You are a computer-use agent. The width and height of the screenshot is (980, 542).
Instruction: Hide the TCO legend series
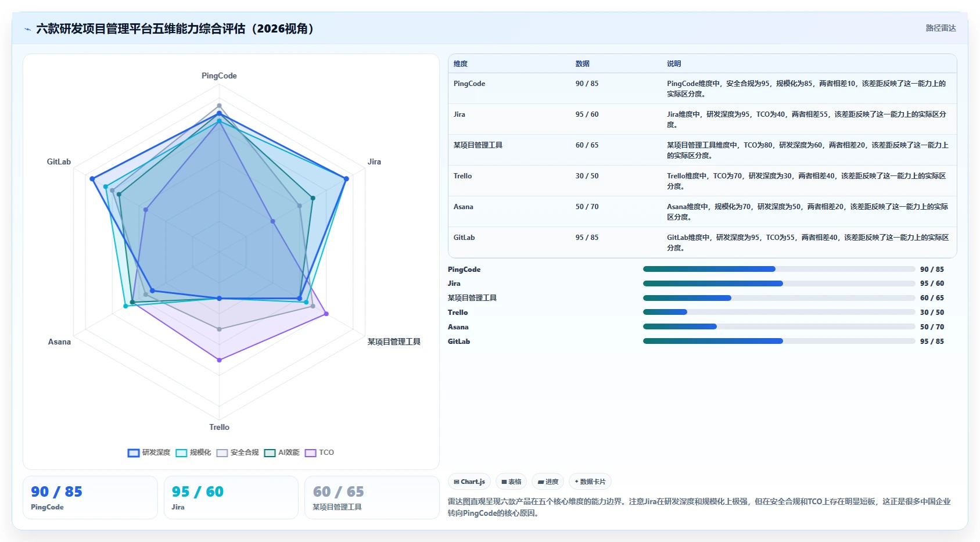320,453
